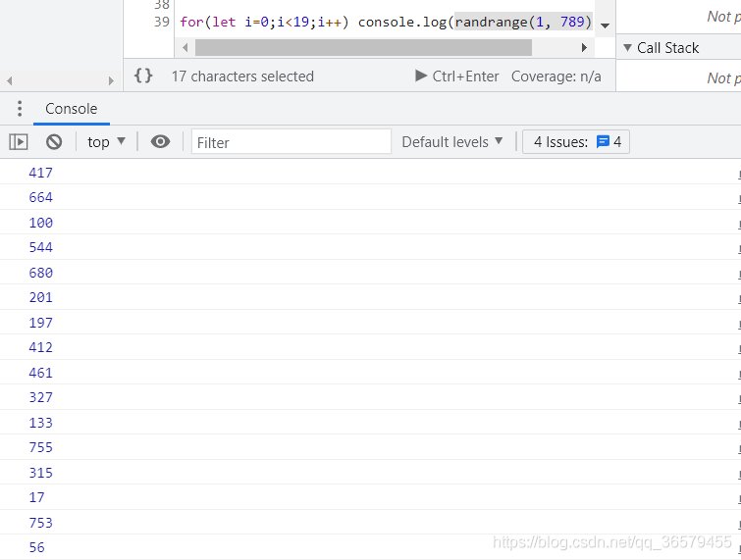Select console output value 100
741x560 pixels.
click(40, 223)
